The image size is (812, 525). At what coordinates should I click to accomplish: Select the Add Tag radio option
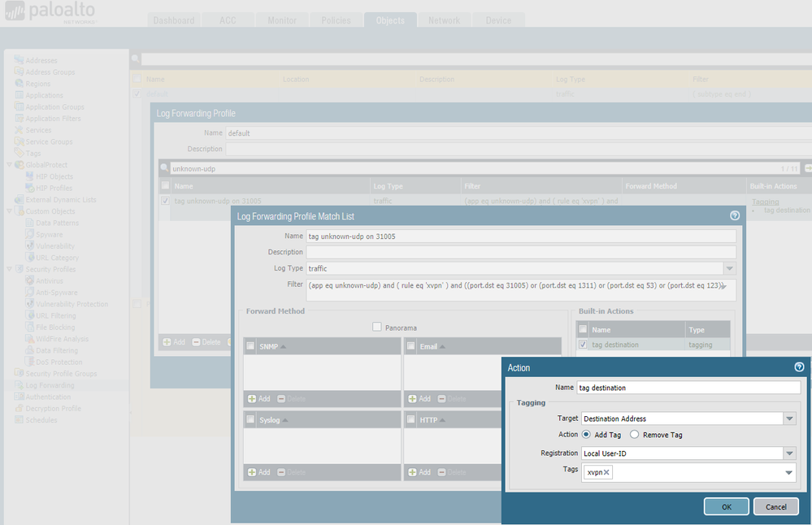coord(587,435)
